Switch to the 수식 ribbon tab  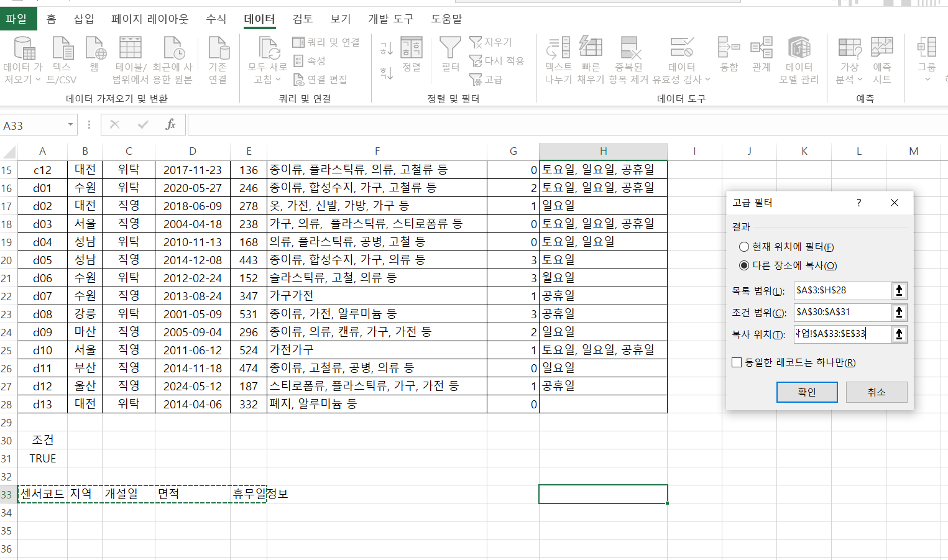point(216,19)
